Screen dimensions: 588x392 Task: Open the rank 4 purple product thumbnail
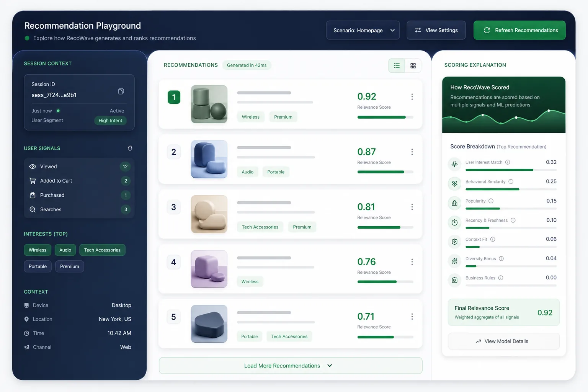[x=209, y=269]
